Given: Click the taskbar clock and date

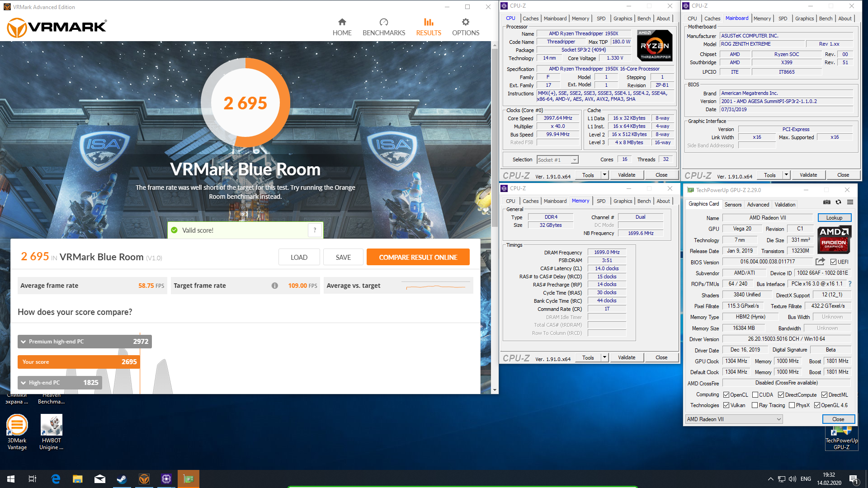Looking at the screenshot, I should click(x=829, y=479).
